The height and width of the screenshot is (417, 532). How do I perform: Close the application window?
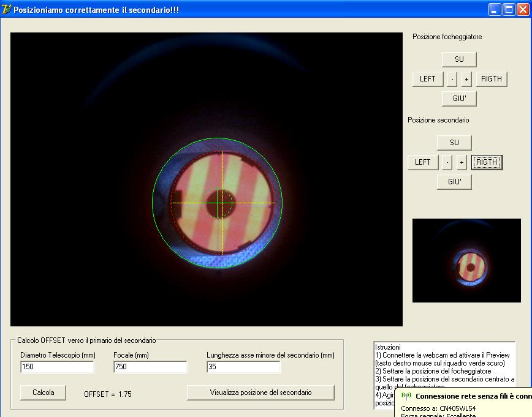coord(523,10)
